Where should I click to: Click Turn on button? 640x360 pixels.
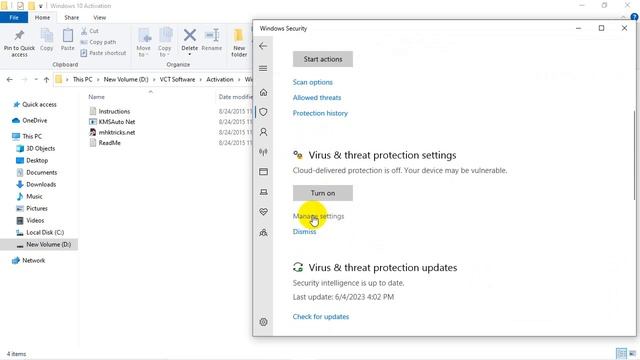pyautogui.click(x=323, y=193)
